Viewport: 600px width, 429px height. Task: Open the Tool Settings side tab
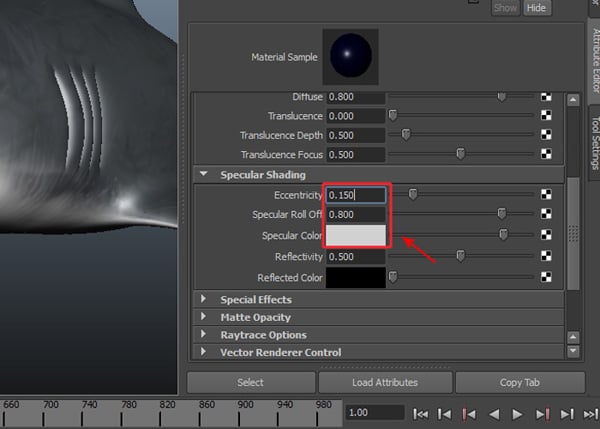click(x=592, y=142)
